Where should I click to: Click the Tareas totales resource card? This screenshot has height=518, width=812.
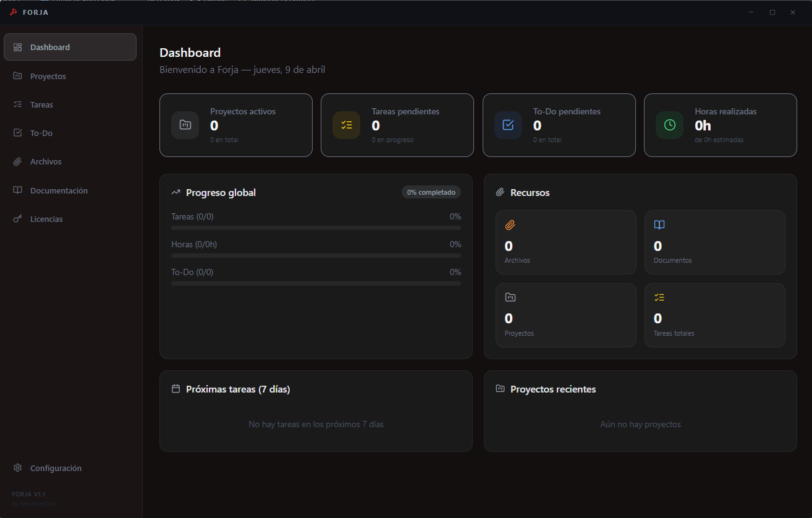[x=715, y=315]
